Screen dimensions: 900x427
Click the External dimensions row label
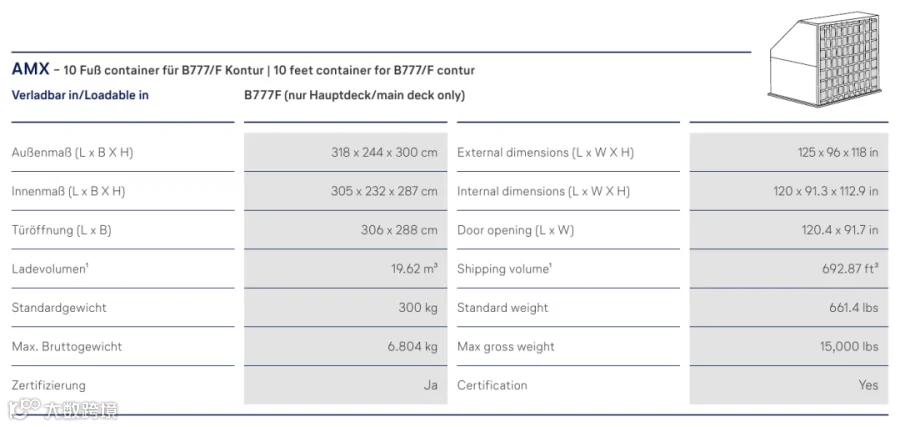coord(545,153)
